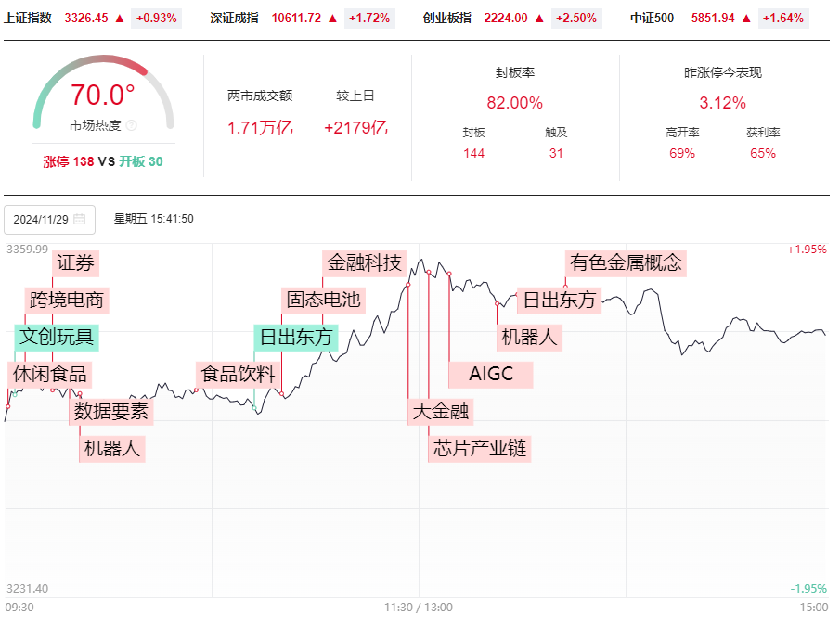
Task: Select the 证券 sector marker label
Action: [x=75, y=263]
